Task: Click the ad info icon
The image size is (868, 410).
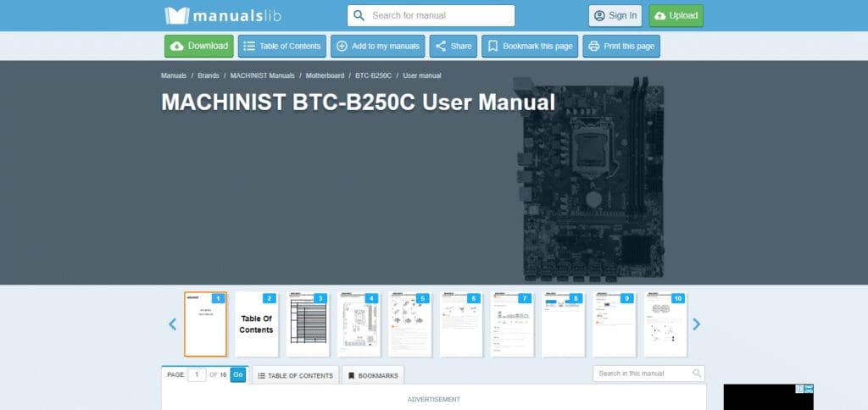Action: 800,389
